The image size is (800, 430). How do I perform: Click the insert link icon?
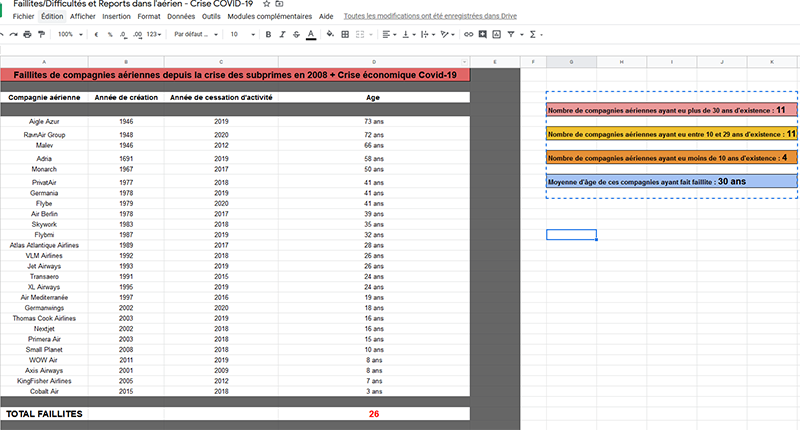[468, 34]
